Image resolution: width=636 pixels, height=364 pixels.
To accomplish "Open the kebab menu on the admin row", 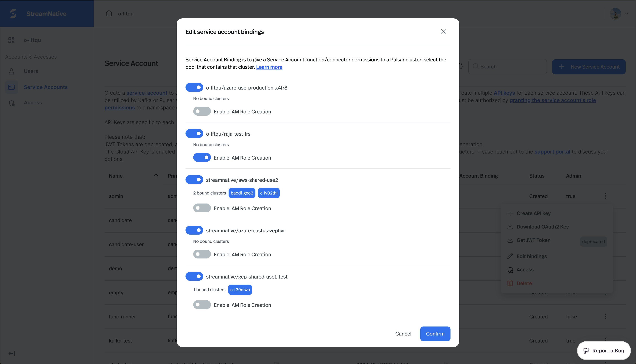I will (x=605, y=196).
